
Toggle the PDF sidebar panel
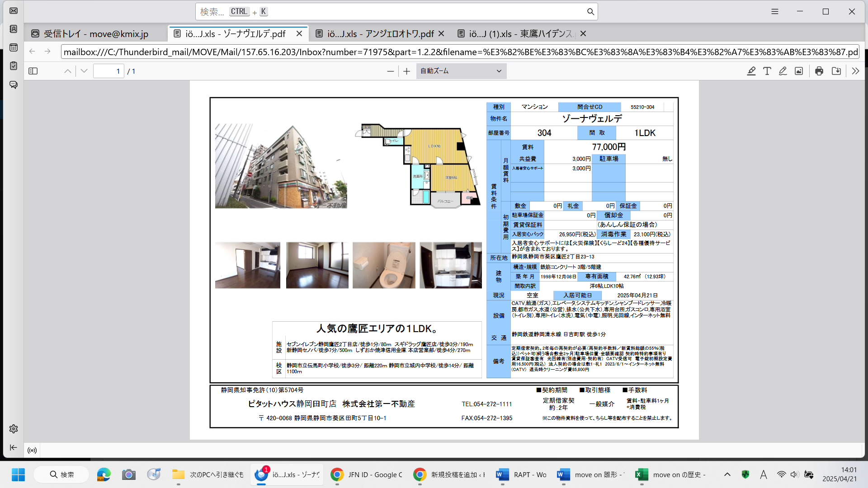[33, 71]
